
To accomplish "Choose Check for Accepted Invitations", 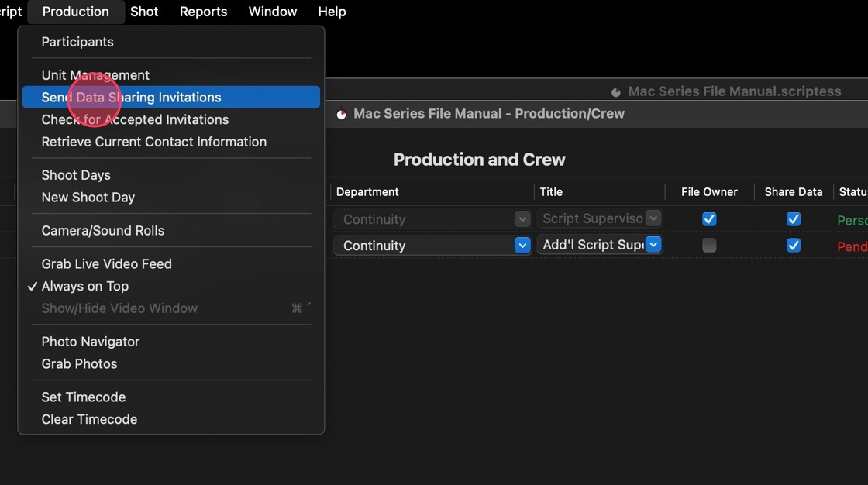I will click(135, 120).
